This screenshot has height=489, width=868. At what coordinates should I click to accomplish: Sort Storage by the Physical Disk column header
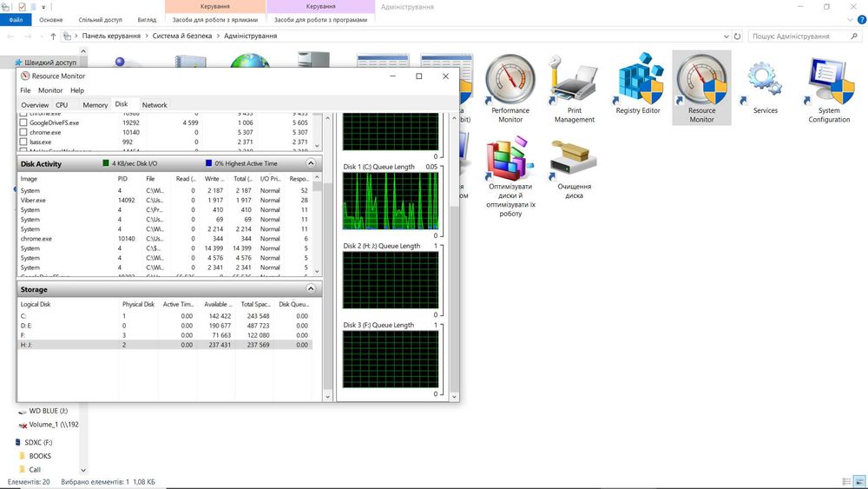tap(138, 304)
